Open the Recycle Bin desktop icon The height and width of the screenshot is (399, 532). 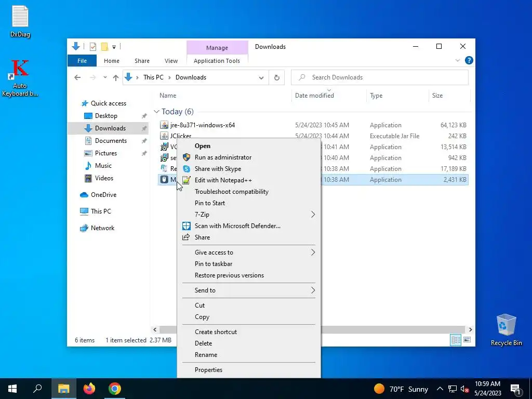pos(506,330)
